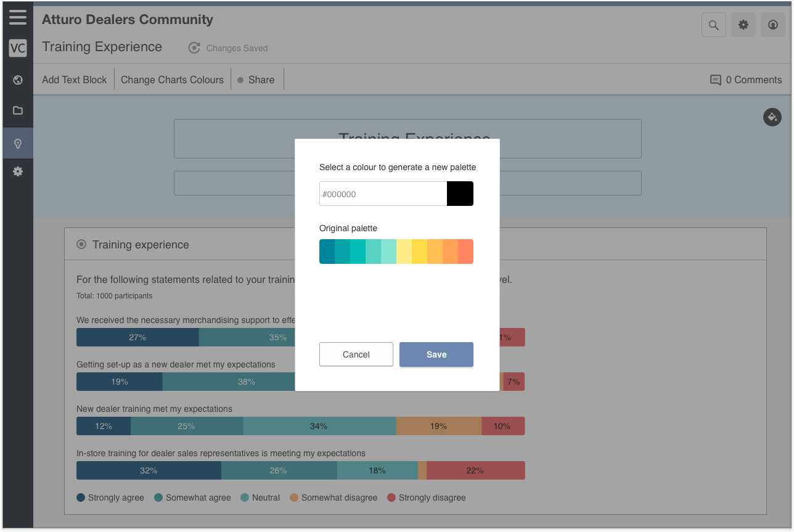Open the folder icon in sidebar
The width and height of the screenshot is (794, 532).
tap(18, 110)
